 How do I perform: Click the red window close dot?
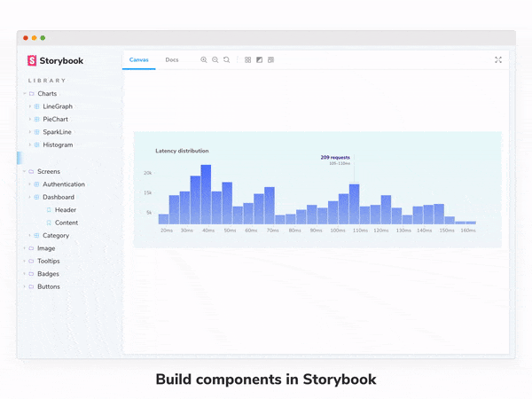pyautogui.click(x=26, y=37)
